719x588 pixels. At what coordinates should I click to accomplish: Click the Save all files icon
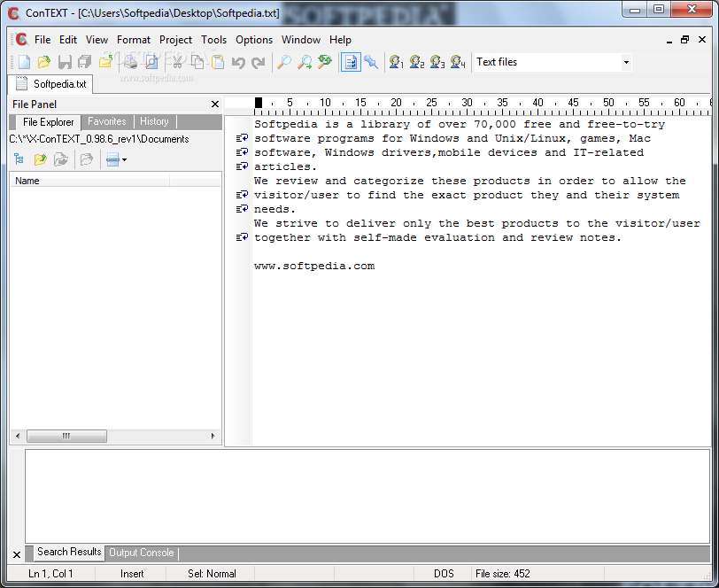(x=85, y=62)
